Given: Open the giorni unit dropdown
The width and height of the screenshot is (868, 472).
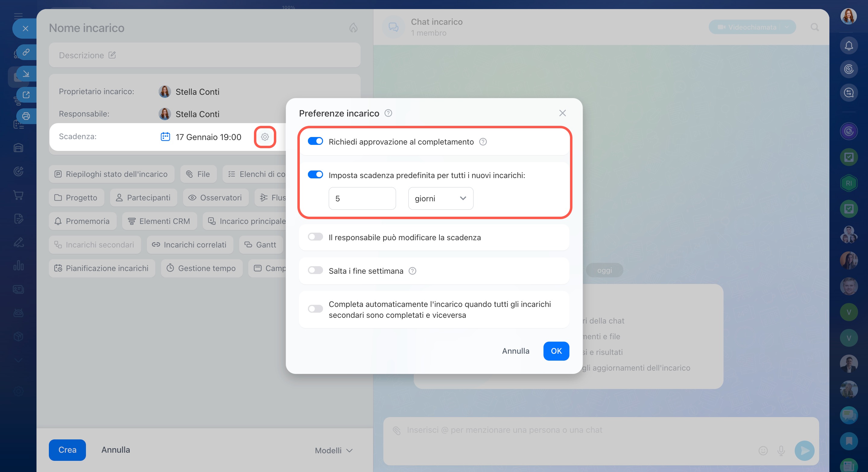Looking at the screenshot, I should (x=440, y=198).
